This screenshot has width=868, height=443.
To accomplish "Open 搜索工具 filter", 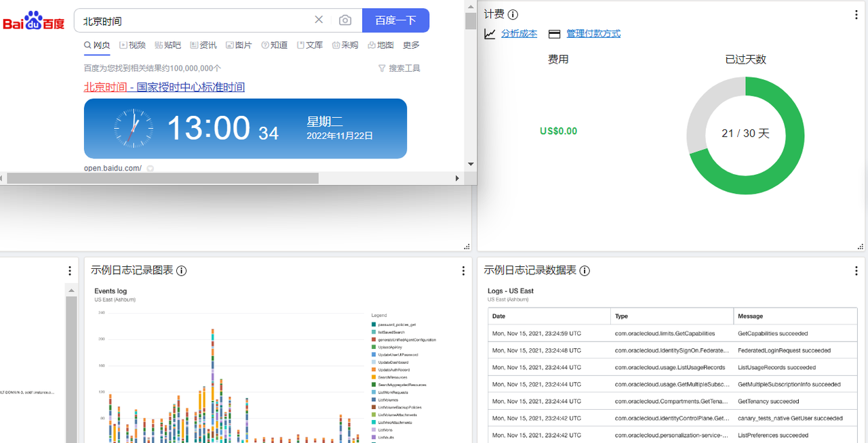I will click(399, 68).
